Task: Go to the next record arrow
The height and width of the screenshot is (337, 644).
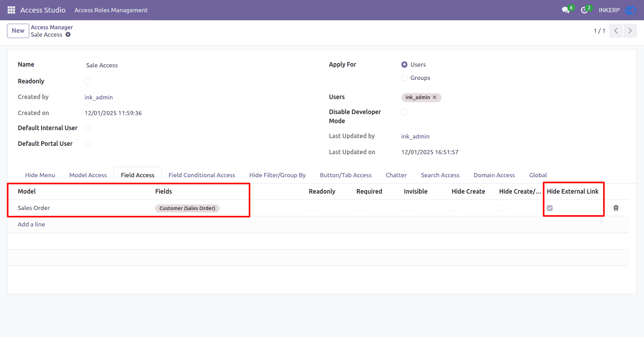Action: [630, 31]
